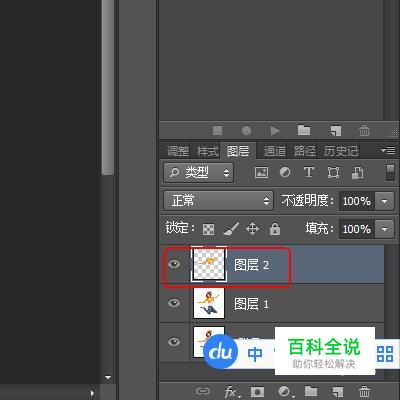Select the 图层 1 thumbnail
The image size is (400, 400).
tap(209, 303)
